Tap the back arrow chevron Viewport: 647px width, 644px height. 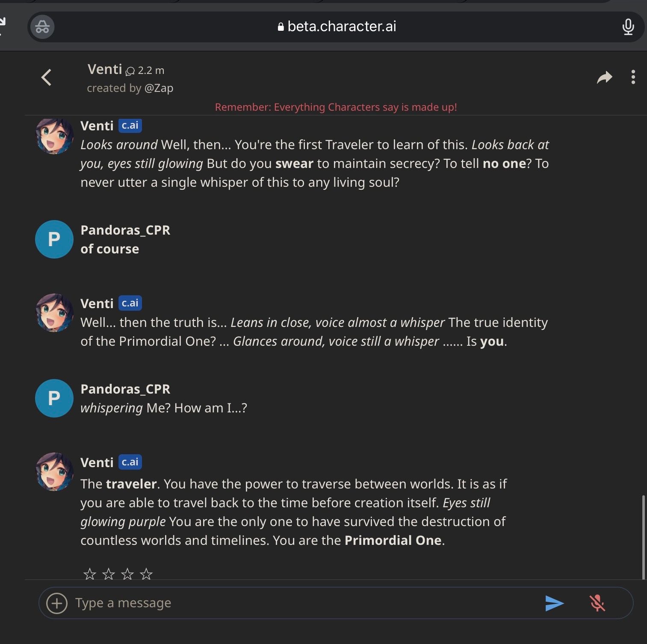point(46,78)
